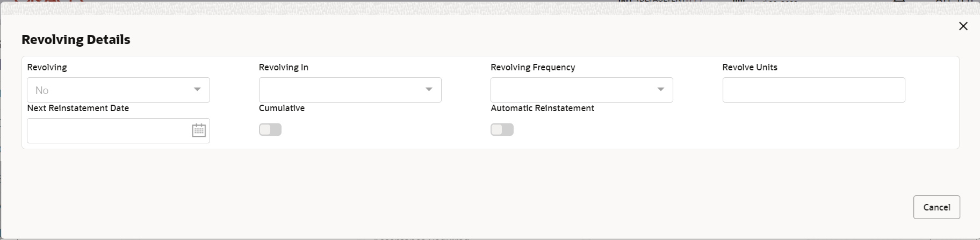Click the Automatic Reinstatement label
980x240 pixels.
(542, 108)
